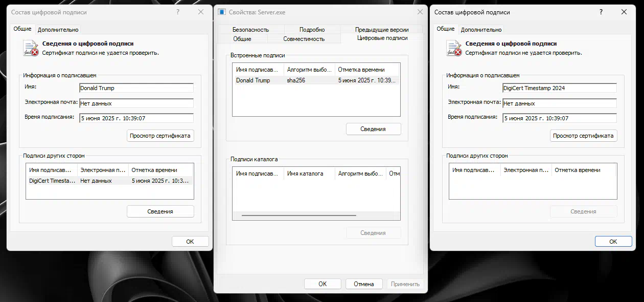Click the certificate error icon in left dialog
The height and width of the screenshot is (302, 644).
(x=31, y=48)
